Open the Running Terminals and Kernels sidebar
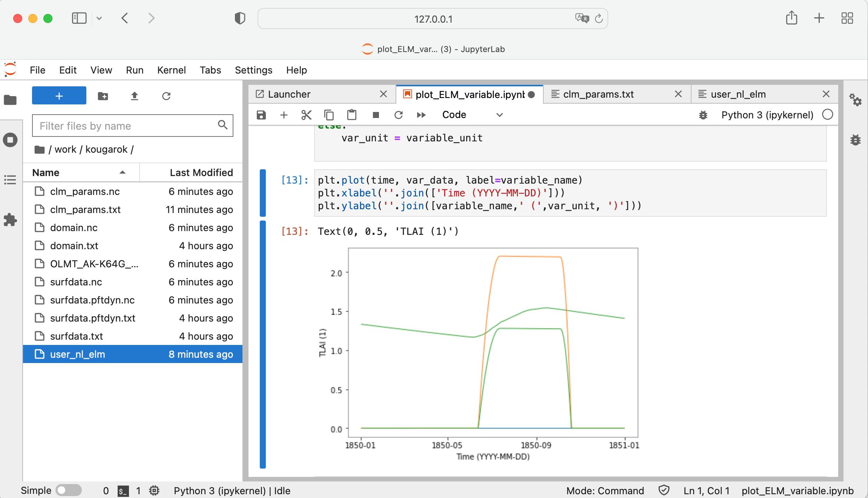 point(10,140)
